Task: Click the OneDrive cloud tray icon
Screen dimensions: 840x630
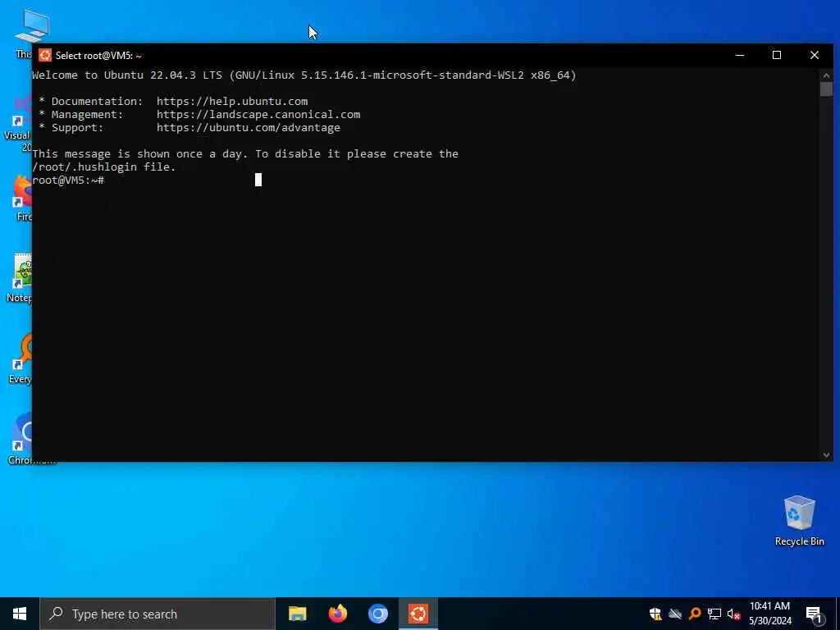Action: coord(675,614)
